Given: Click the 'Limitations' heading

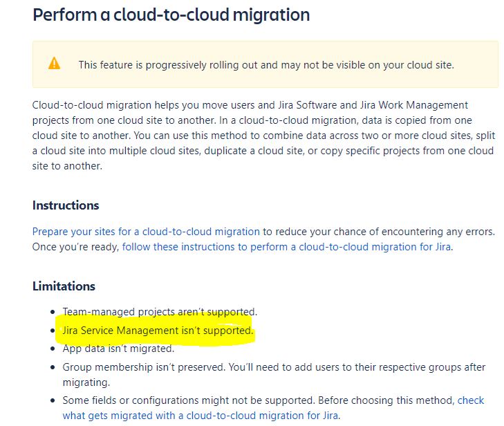Looking at the screenshot, I should [x=64, y=286].
